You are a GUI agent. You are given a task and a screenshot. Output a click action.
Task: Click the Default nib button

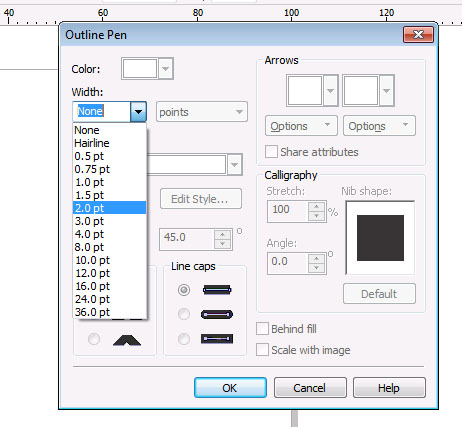pos(379,294)
